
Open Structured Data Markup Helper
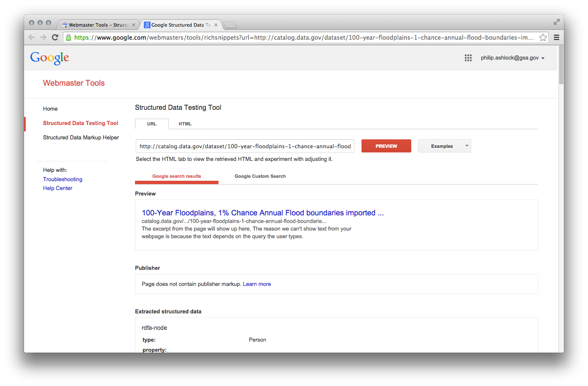pos(81,137)
